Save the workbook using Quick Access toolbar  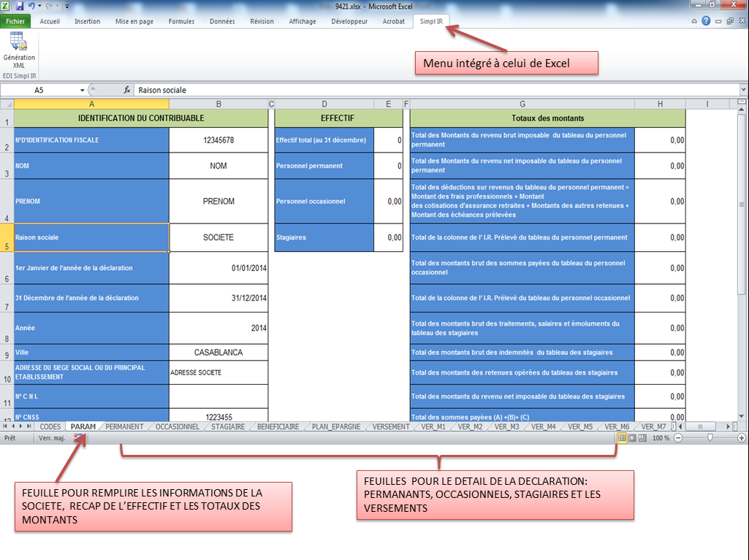coord(20,6)
